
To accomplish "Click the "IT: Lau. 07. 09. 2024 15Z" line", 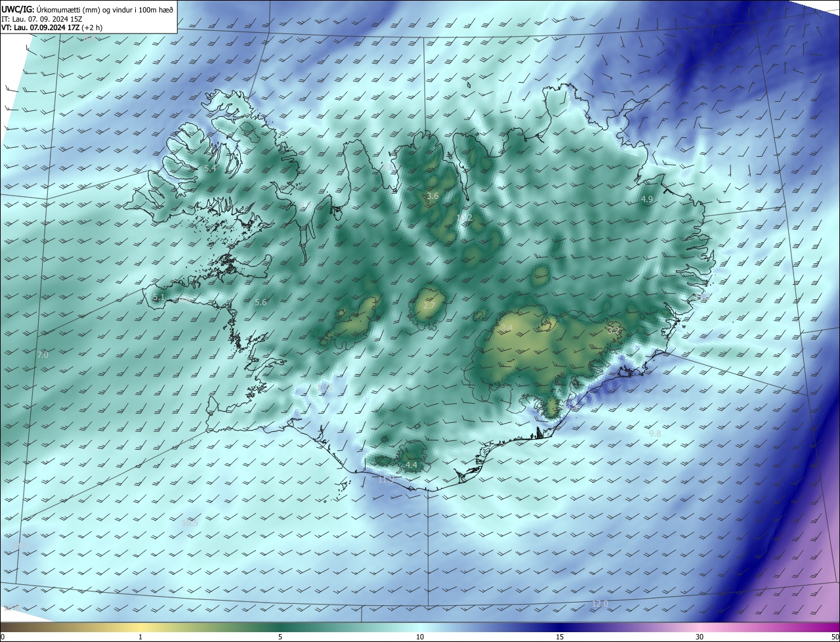I will click(x=42, y=18).
